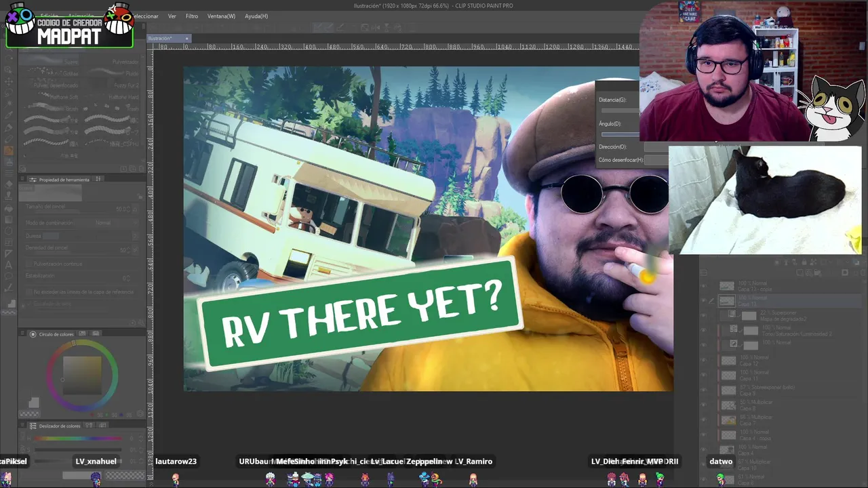
Task: Open the Ayuda(H) menu
Action: (256, 16)
